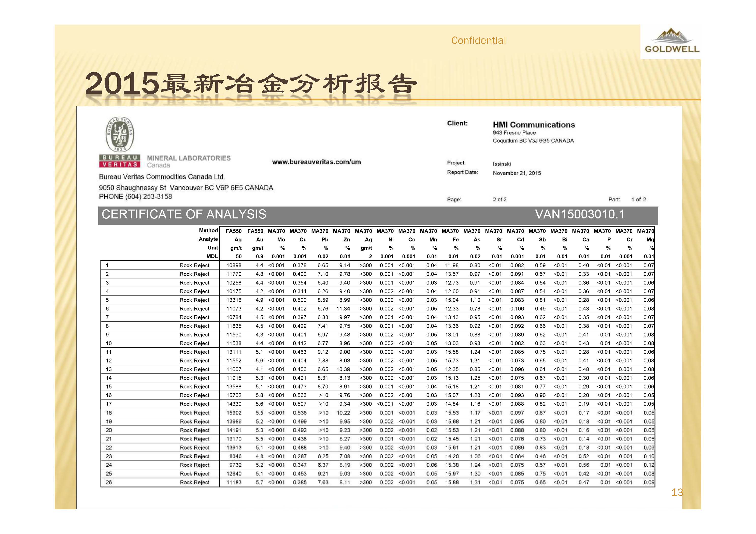This screenshot has height=534, width=756.
Task: Click the MDL value 50 under Ag
Action: tap(238, 257)
